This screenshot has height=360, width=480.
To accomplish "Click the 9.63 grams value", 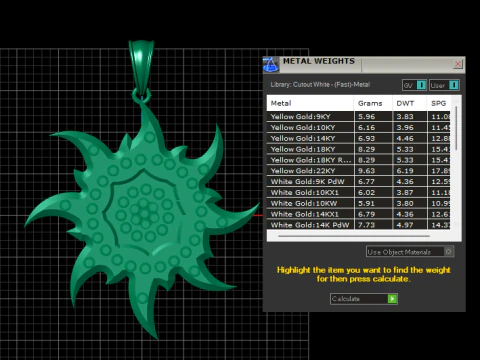I will pyautogui.click(x=367, y=171).
